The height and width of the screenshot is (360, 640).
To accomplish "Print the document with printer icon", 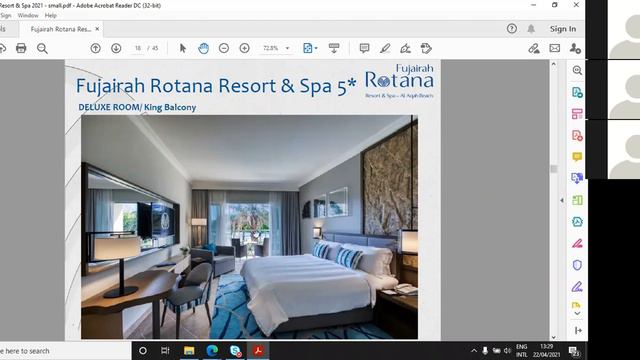I will 21,48.
